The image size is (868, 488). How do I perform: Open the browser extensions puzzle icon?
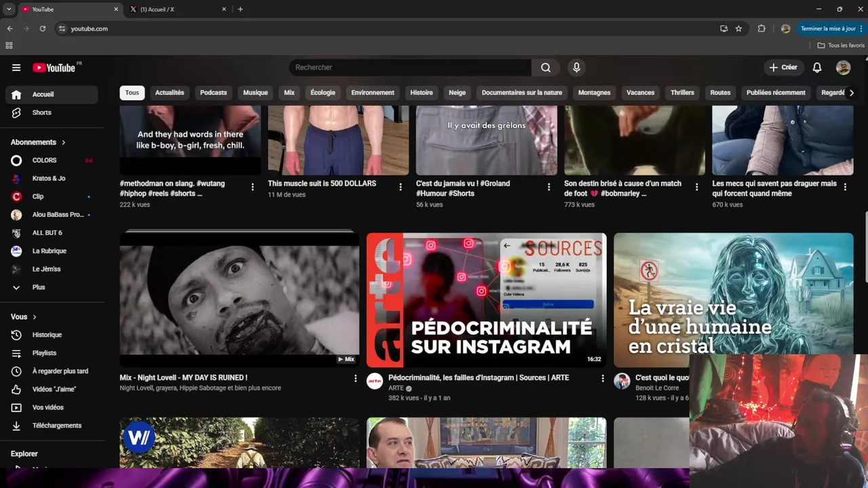(762, 28)
